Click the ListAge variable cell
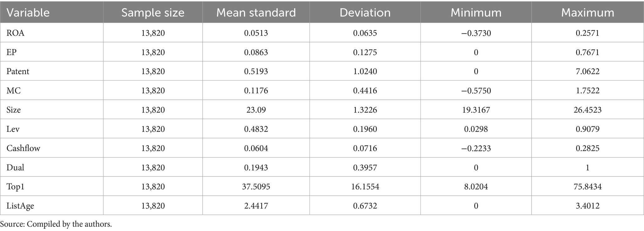644x231 pixels. (x=20, y=206)
